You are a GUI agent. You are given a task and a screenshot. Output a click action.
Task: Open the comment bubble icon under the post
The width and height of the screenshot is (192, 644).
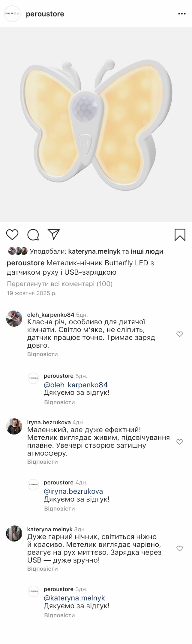click(x=33, y=234)
